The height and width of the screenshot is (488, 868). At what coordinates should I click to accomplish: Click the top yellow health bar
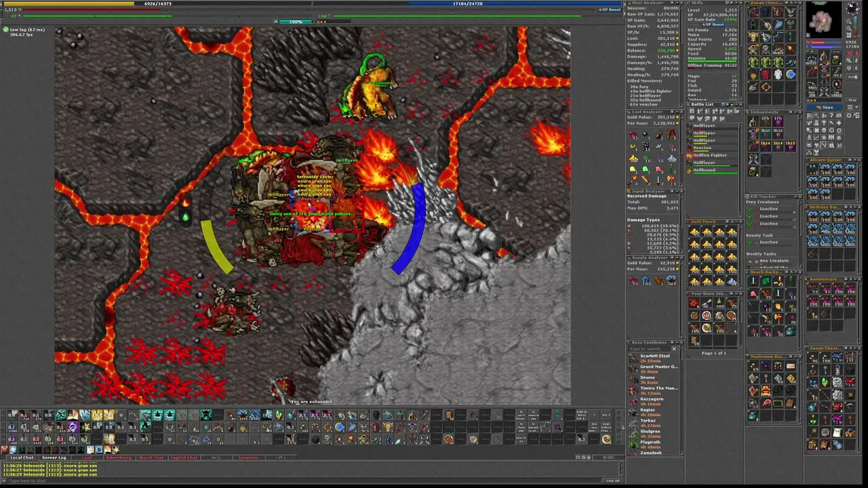[156, 3]
